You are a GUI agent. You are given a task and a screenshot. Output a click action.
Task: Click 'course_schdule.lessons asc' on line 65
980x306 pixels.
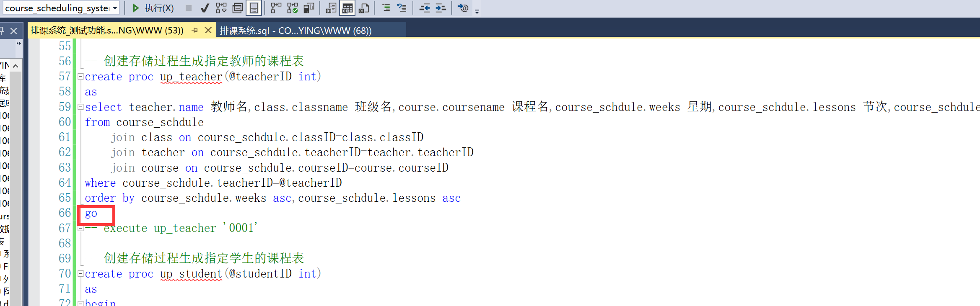379,198
